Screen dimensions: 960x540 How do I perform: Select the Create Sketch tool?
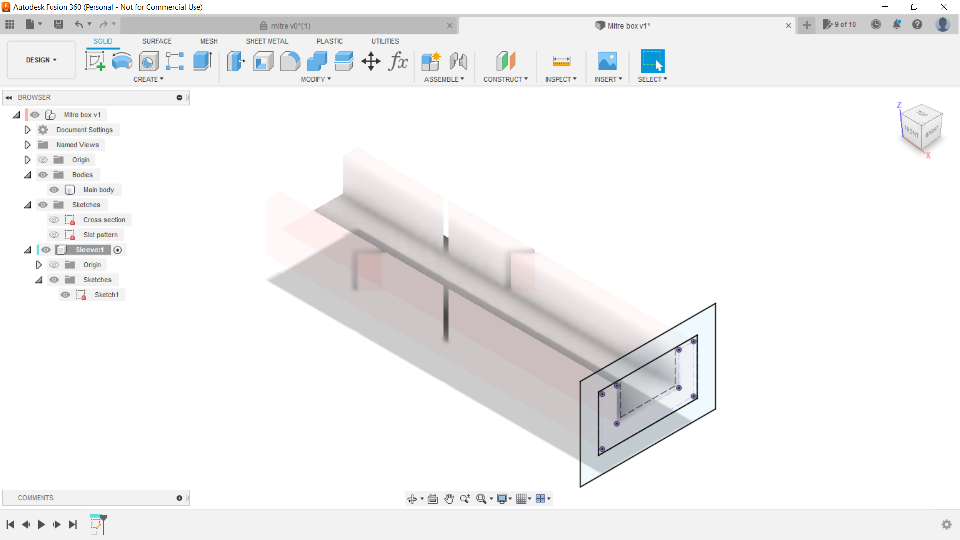click(96, 62)
